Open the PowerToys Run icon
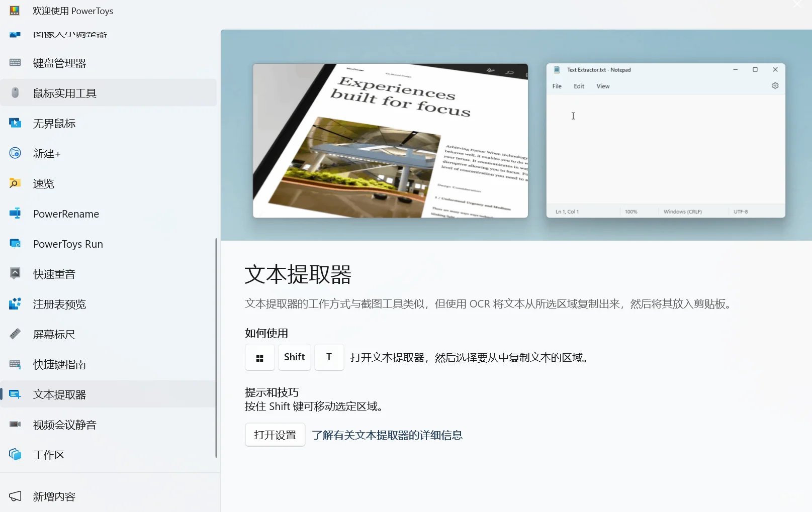Viewport: 812px width, 512px height. [15, 244]
